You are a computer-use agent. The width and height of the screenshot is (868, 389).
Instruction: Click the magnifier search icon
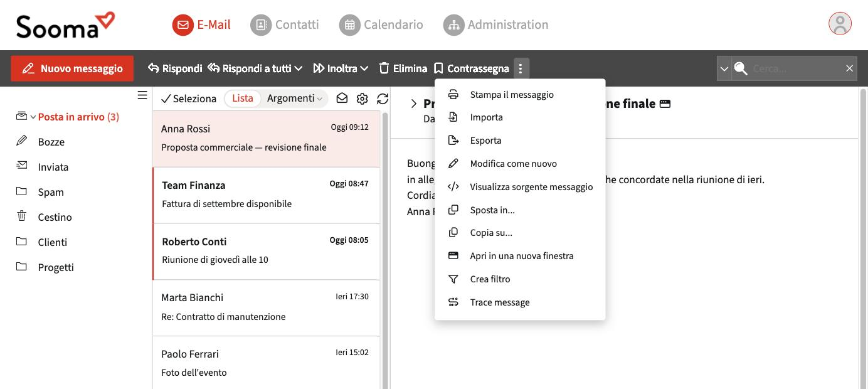741,68
